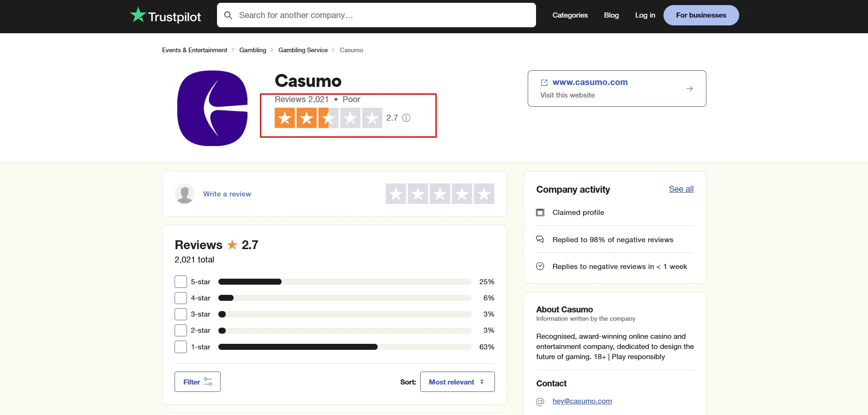Open the Most relevant sort dropdown
868x415 pixels.
457,382
